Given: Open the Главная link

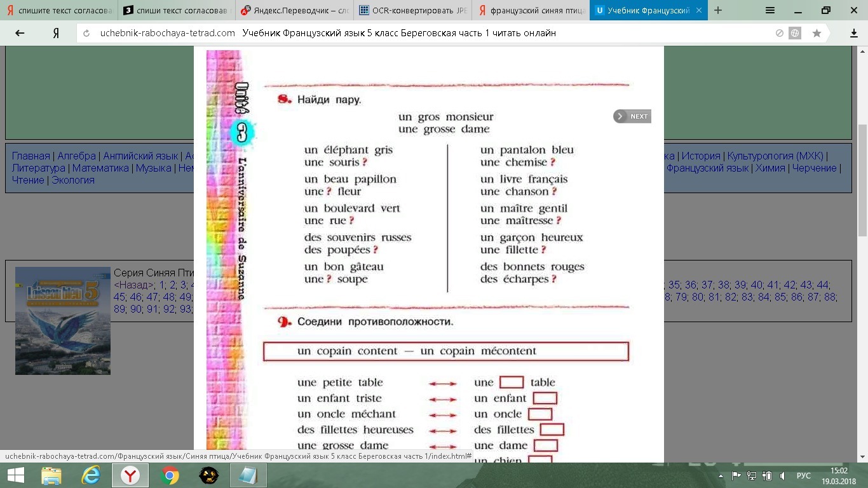Looking at the screenshot, I should click(31, 156).
